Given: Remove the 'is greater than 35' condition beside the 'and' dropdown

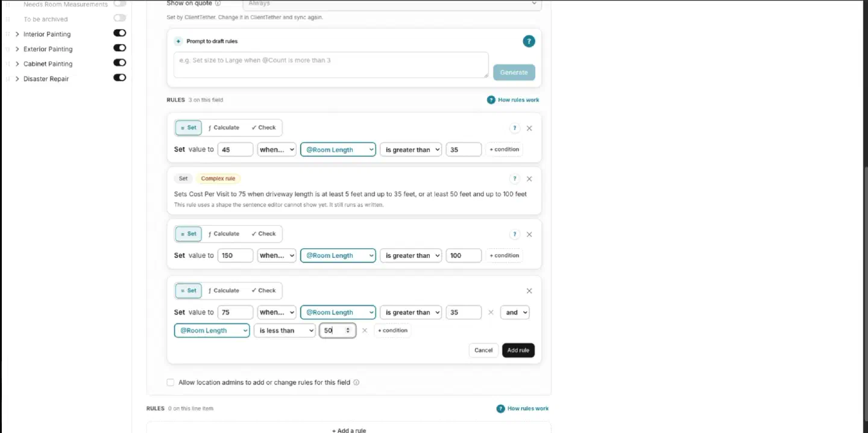Looking at the screenshot, I should (491, 313).
